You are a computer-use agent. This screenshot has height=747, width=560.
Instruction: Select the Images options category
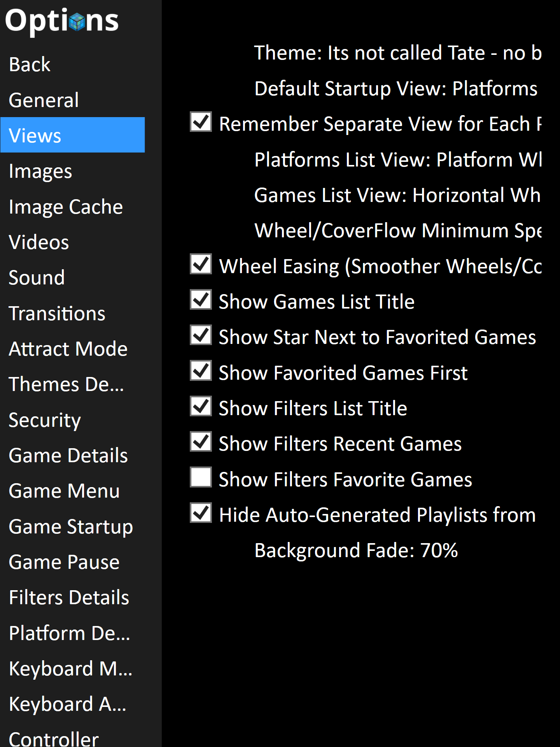(x=40, y=171)
